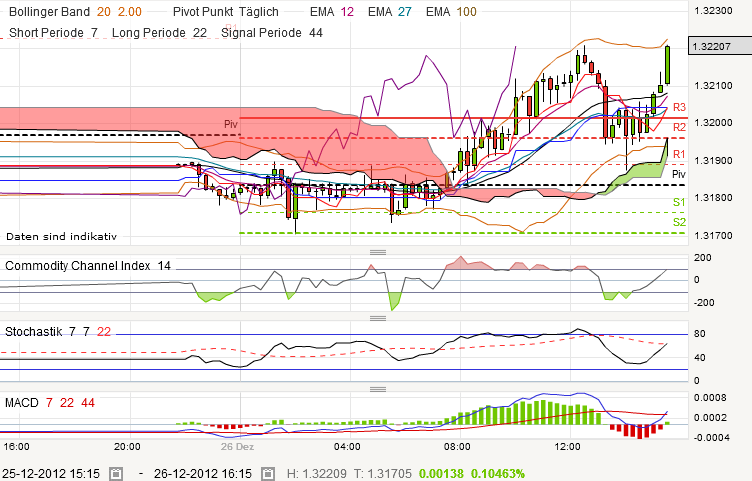Click the divider handle above Stochastik panel
Image resolution: width=752 pixels, height=481 pixels.
(378, 318)
